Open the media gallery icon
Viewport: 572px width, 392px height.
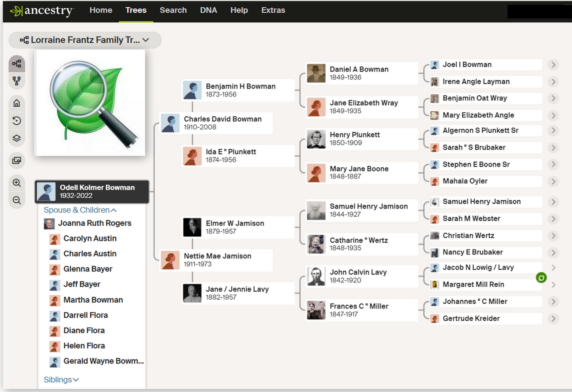17,161
